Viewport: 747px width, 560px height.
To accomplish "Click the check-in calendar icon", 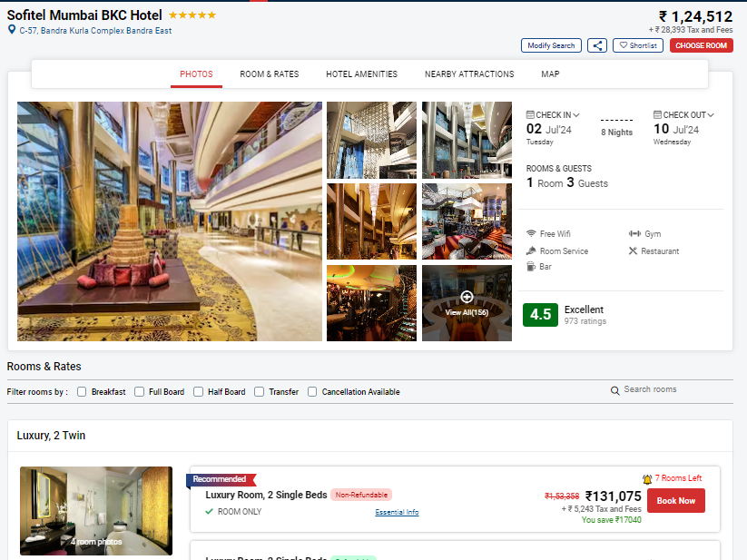I will (530, 114).
